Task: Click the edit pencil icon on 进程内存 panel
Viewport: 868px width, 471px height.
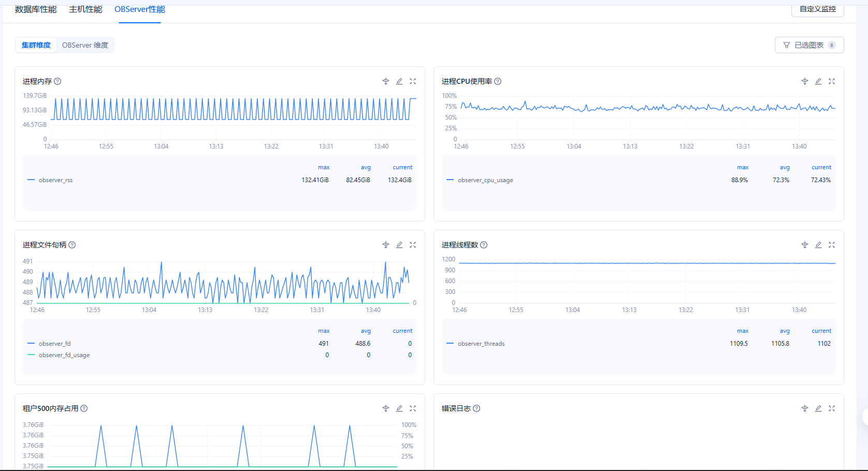Action: point(399,81)
